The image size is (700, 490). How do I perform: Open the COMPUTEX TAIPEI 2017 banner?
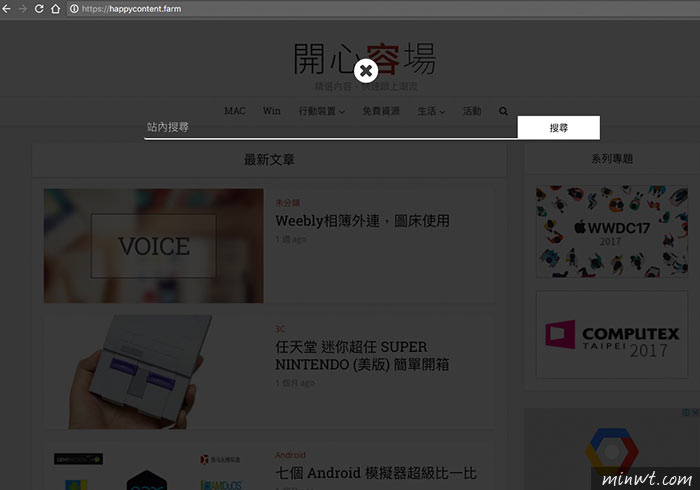(612, 335)
